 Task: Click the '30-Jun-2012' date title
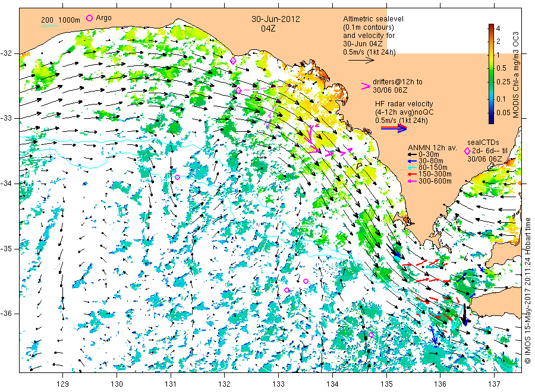276,19
